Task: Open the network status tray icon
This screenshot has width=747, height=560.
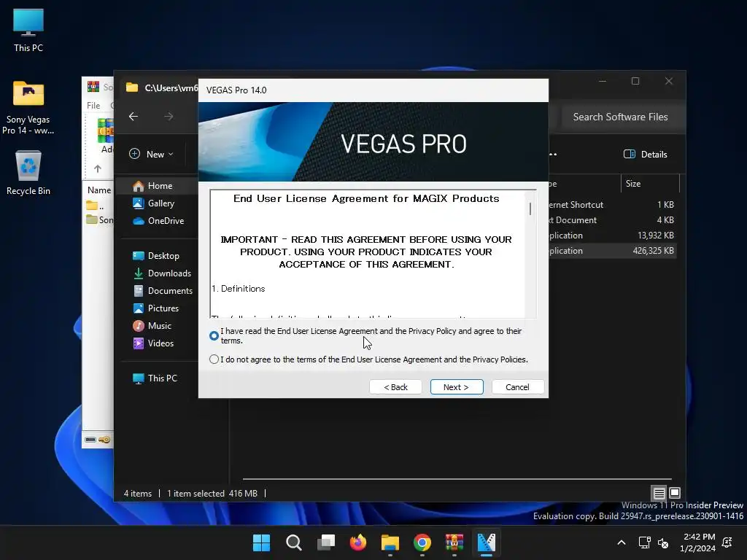Action: [x=644, y=542]
